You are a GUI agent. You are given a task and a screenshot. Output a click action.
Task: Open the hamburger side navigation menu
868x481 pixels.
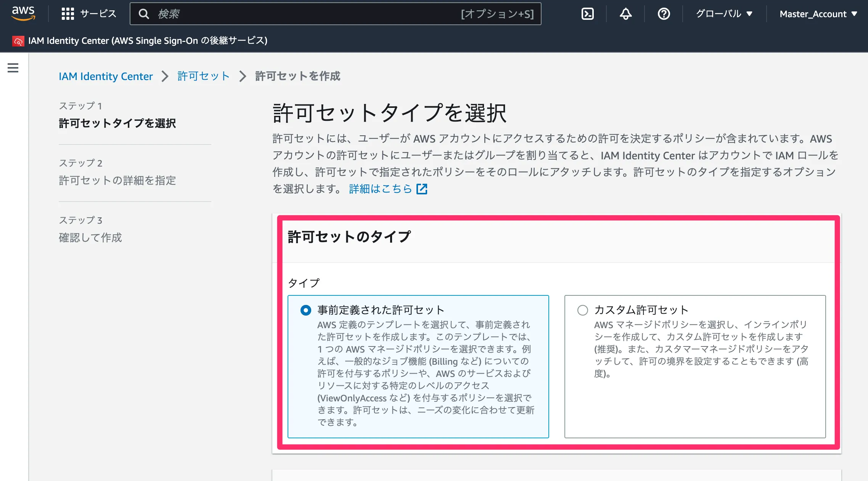pyautogui.click(x=13, y=68)
